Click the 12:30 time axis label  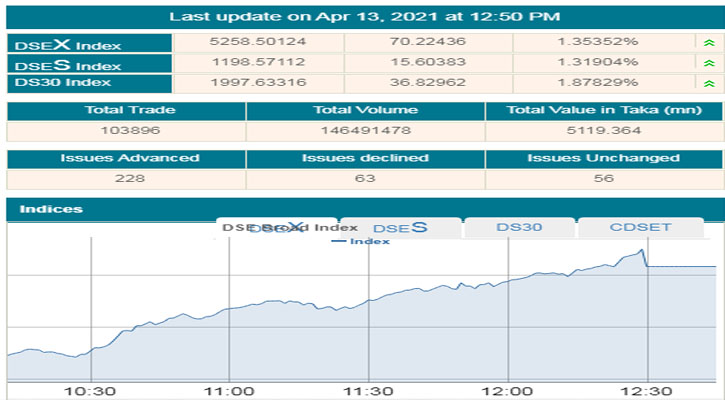coord(647,391)
